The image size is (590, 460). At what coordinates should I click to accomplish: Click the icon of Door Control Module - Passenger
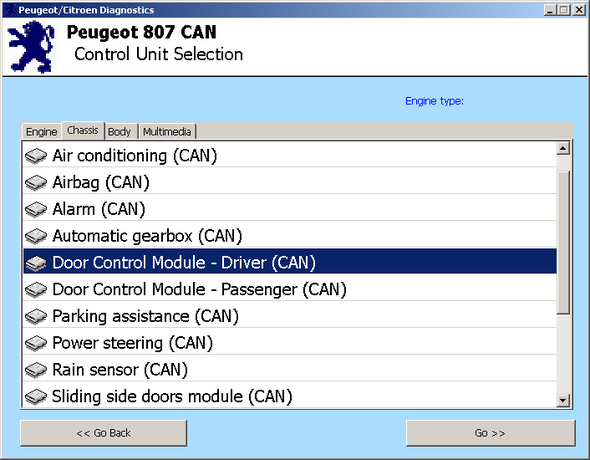36,289
